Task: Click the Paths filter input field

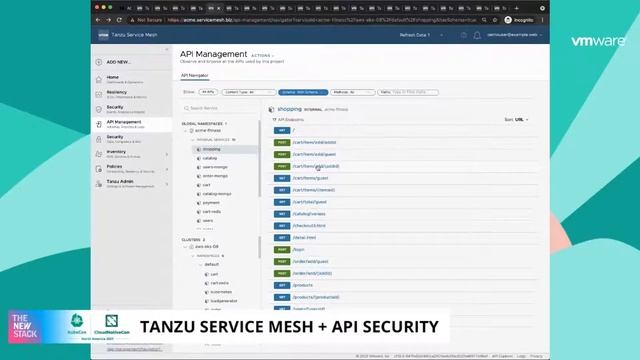Action: (408, 92)
